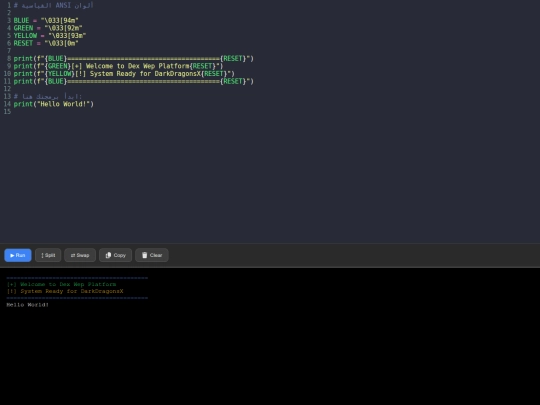The image size is (540, 405).
Task: Run the Python code
Action: (18, 255)
